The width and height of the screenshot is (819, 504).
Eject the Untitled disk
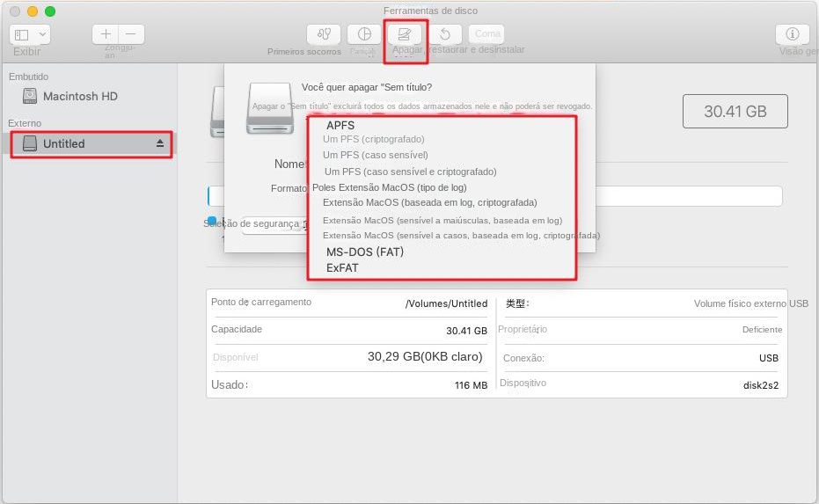click(160, 143)
